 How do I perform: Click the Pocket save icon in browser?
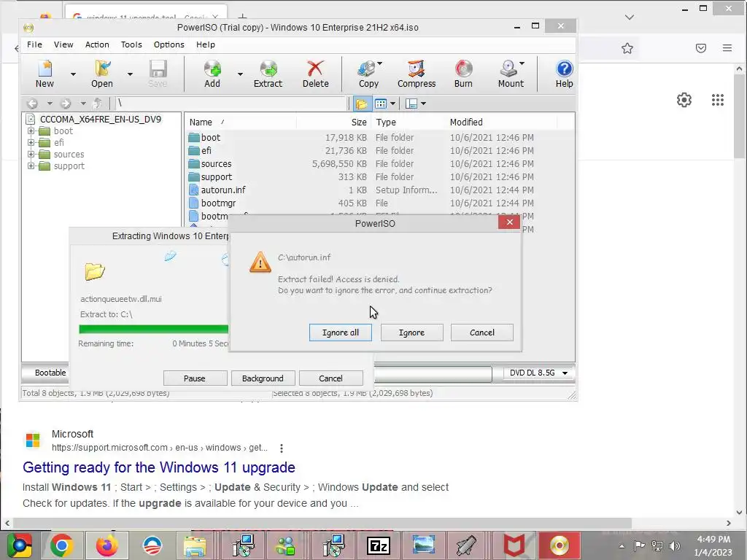(701, 48)
